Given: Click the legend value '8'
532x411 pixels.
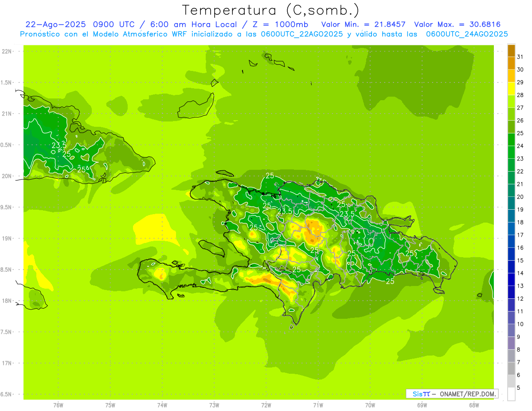Looking at the screenshot, I should (x=519, y=349).
